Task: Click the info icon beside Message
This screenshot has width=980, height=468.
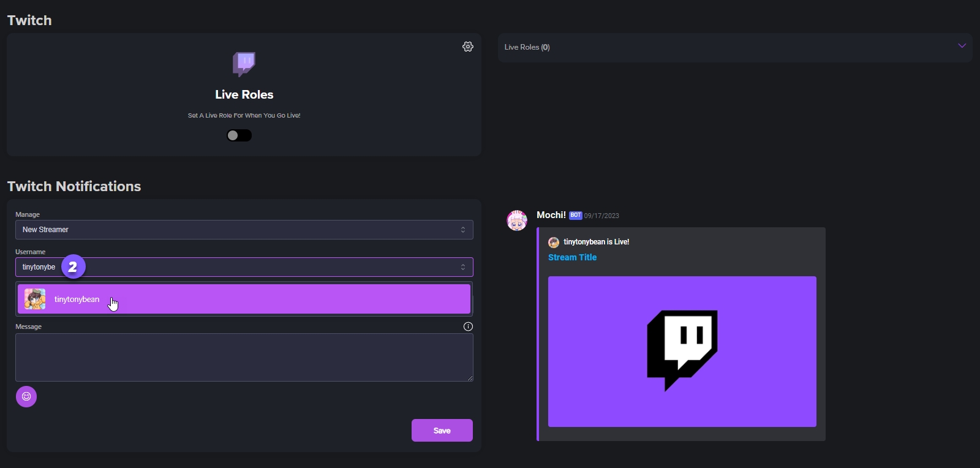Action: click(x=468, y=326)
